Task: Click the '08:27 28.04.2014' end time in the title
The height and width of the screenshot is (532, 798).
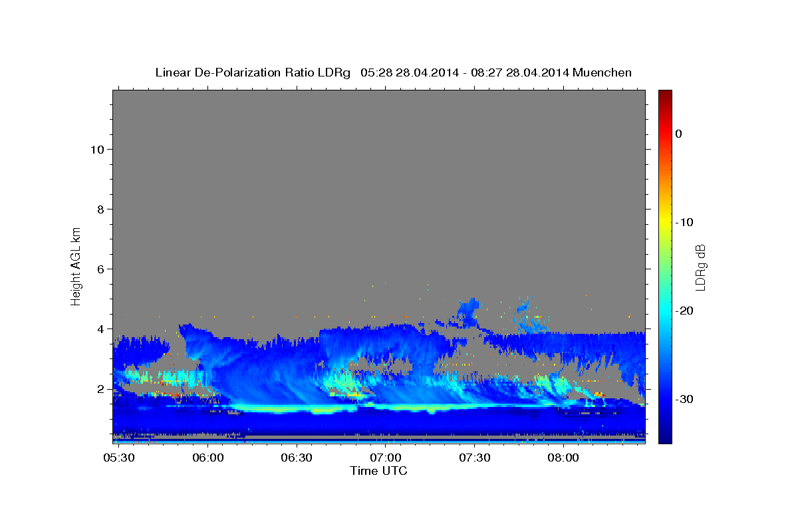Action: 519,72
